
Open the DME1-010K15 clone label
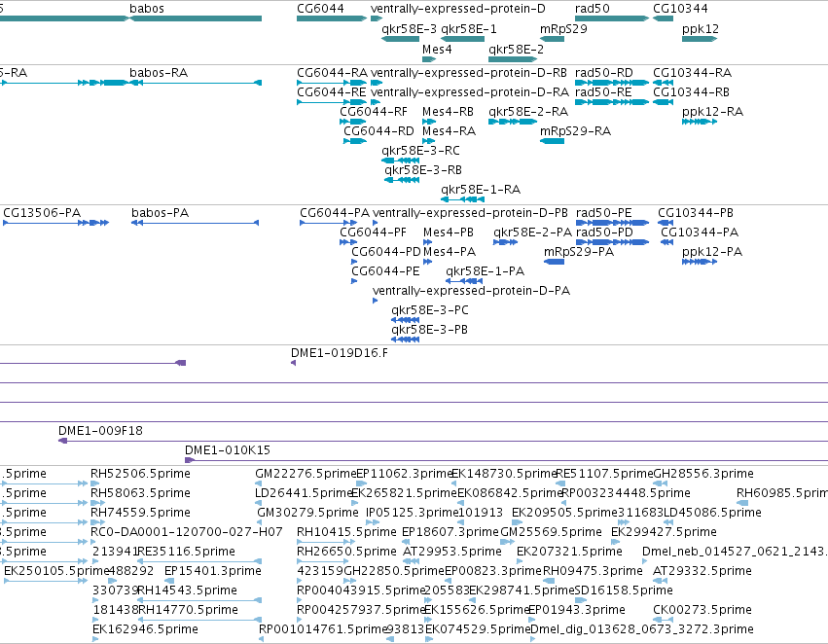227,450
